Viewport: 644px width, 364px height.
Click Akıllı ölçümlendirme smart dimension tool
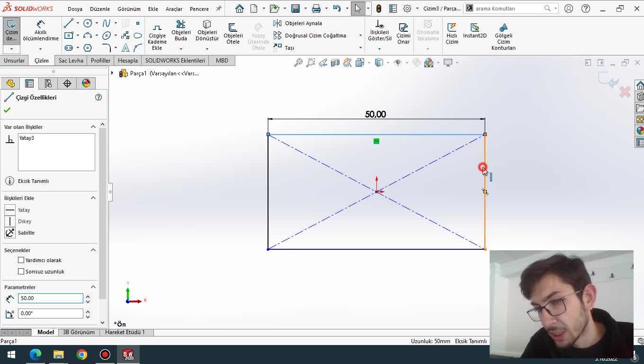point(41,31)
